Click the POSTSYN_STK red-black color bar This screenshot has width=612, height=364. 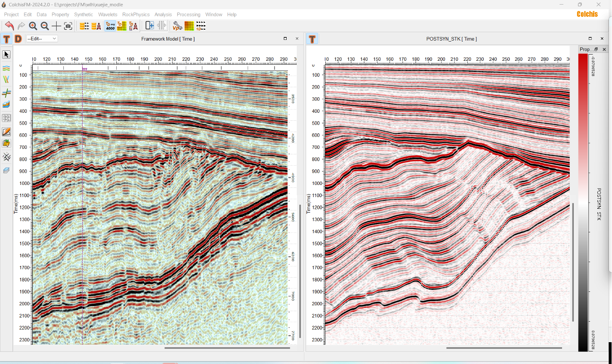pyautogui.click(x=583, y=203)
